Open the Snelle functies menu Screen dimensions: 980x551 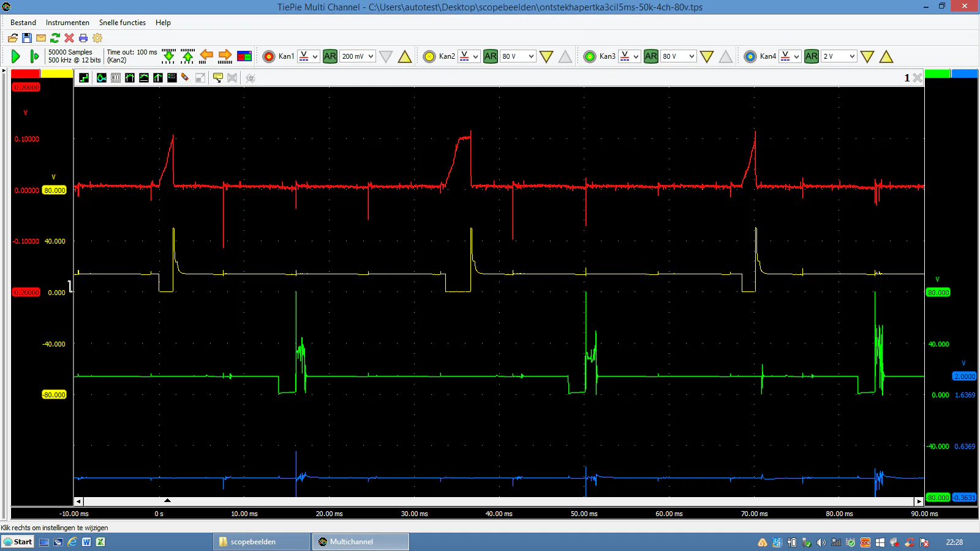point(123,23)
